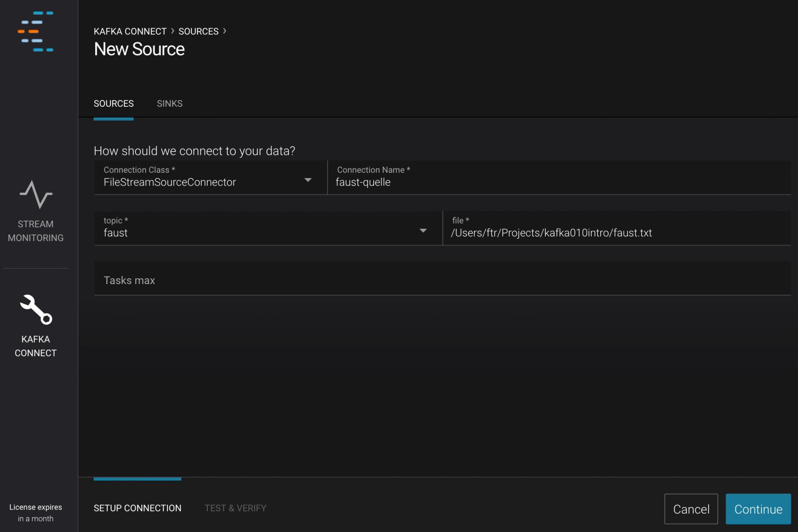The width and height of the screenshot is (798, 532).
Task: Click the Stream Monitoring sidebar label
Action: pos(36,231)
